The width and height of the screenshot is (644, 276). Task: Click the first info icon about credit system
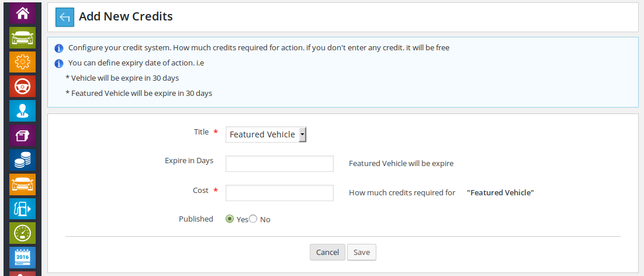click(59, 48)
